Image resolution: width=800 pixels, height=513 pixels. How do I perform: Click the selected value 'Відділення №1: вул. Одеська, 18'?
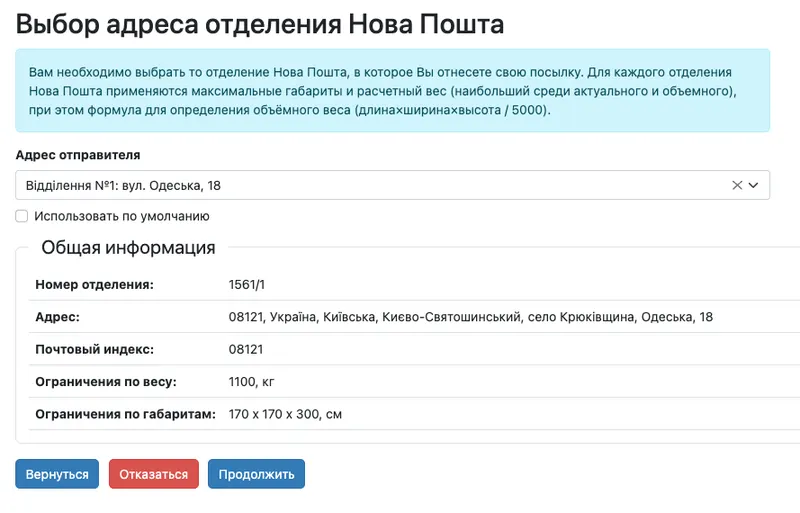(123, 185)
